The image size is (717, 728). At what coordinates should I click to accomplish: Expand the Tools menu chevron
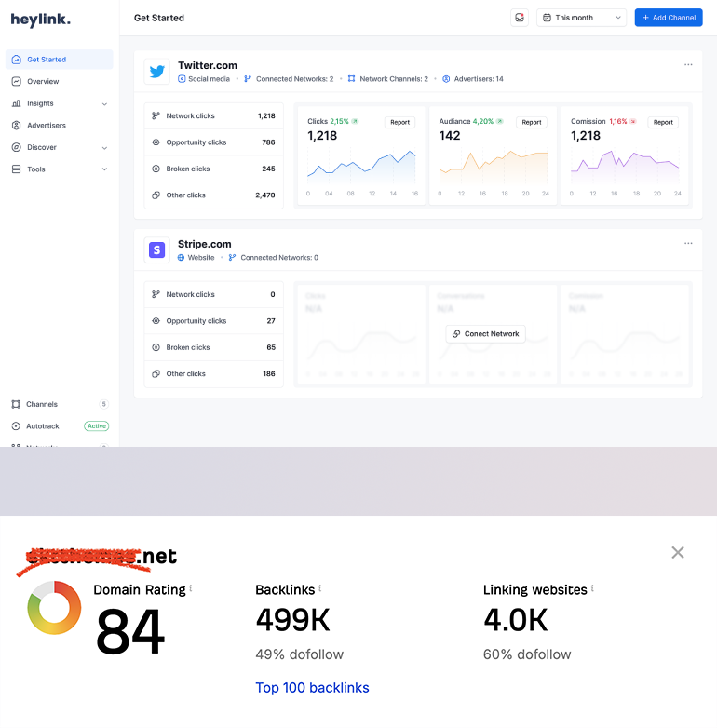[104, 169]
